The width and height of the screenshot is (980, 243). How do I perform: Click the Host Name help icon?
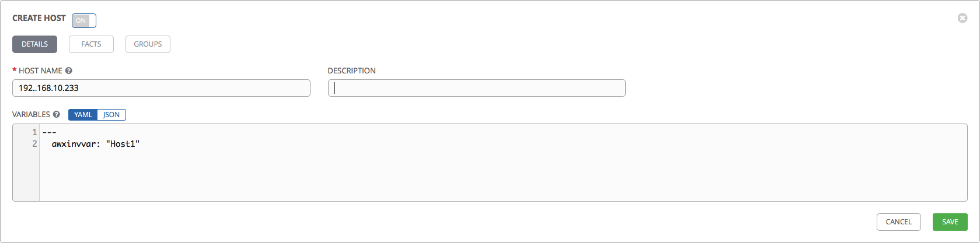[x=69, y=71]
